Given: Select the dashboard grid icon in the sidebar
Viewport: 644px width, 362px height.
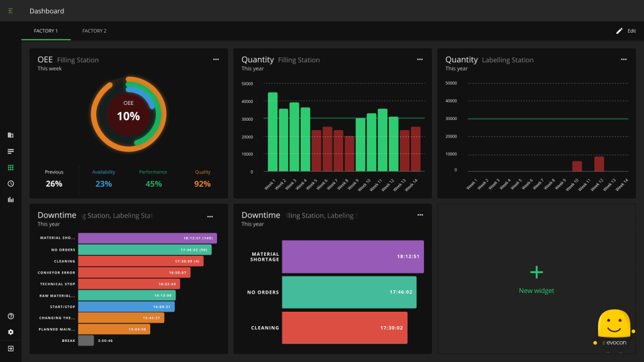Looking at the screenshot, I should [x=11, y=167].
